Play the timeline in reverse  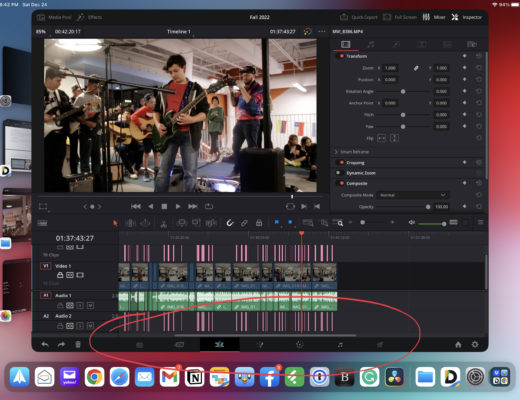point(151,206)
